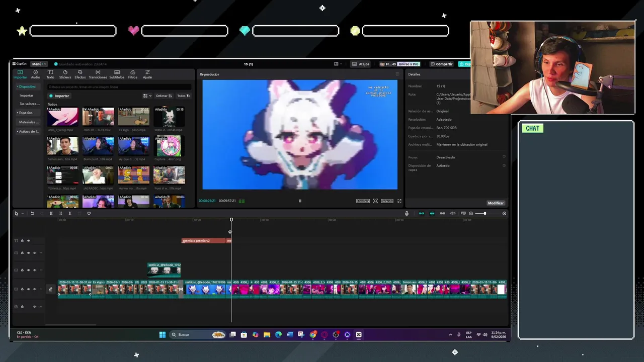
Task: Click the cover edit pencil on main track
Action: (50, 289)
